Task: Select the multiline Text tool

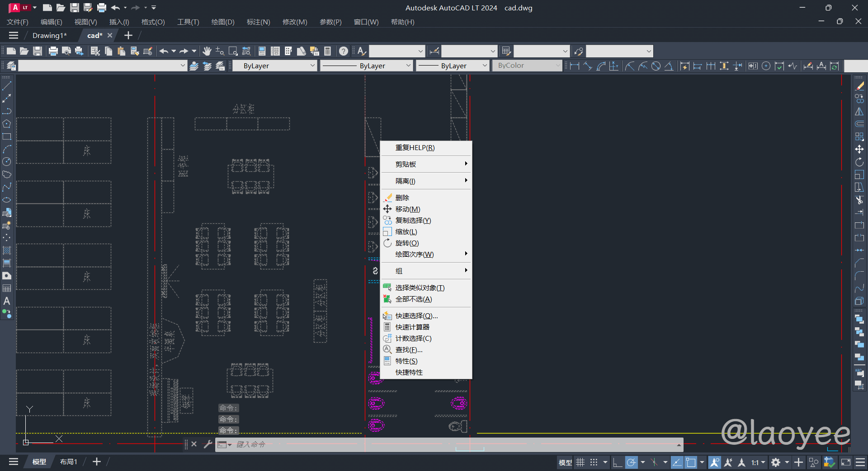Action: 7,301
